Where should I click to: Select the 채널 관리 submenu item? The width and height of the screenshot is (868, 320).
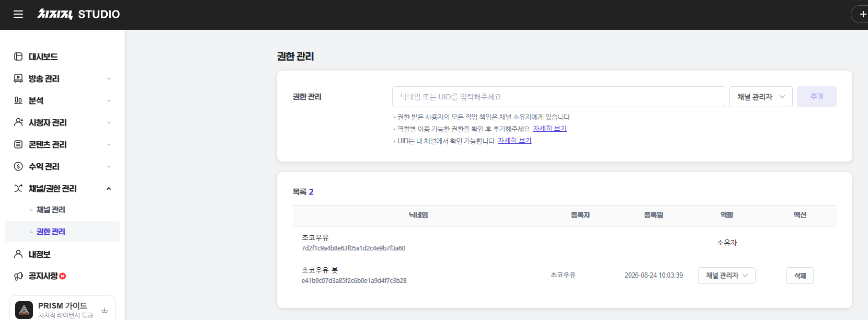pyautogui.click(x=51, y=210)
